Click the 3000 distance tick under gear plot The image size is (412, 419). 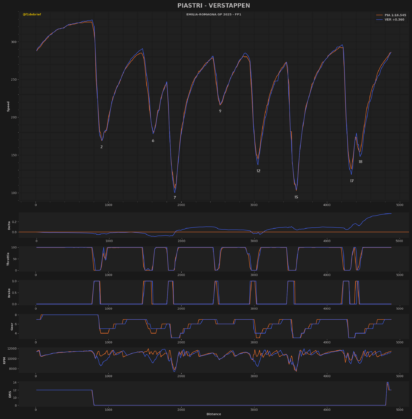click(254, 342)
